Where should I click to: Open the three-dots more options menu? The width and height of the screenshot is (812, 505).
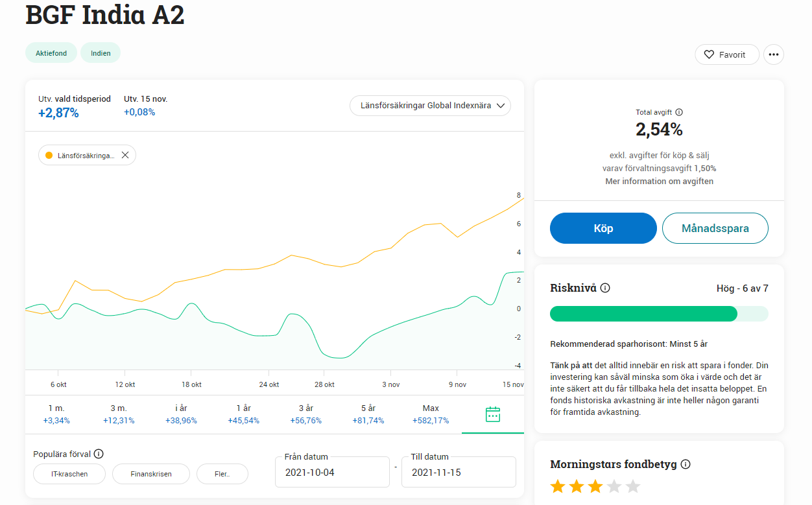(x=773, y=55)
